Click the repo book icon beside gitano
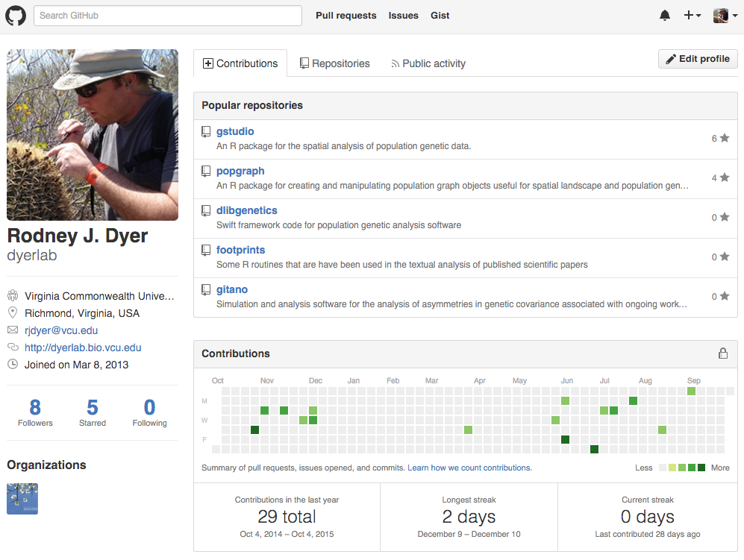 tap(206, 290)
